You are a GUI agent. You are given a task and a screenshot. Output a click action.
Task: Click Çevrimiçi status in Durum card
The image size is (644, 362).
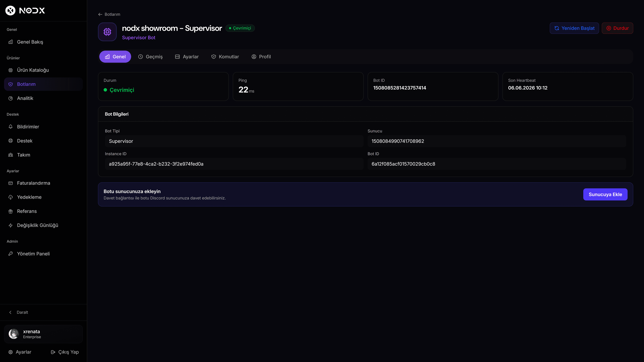pos(119,90)
